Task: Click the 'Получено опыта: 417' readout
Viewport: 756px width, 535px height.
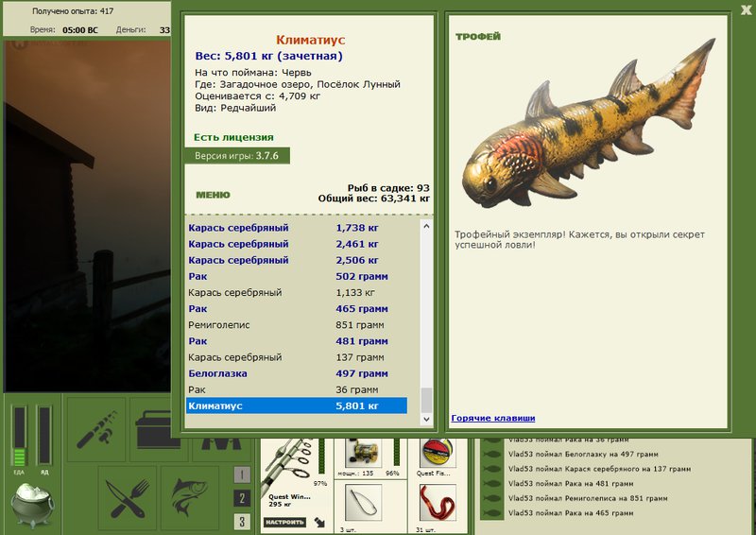Action: (x=73, y=10)
